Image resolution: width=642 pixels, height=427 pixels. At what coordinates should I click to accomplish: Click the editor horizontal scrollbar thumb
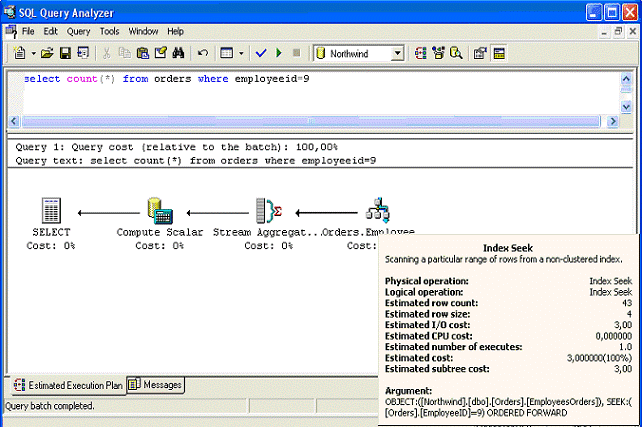tap(311, 121)
